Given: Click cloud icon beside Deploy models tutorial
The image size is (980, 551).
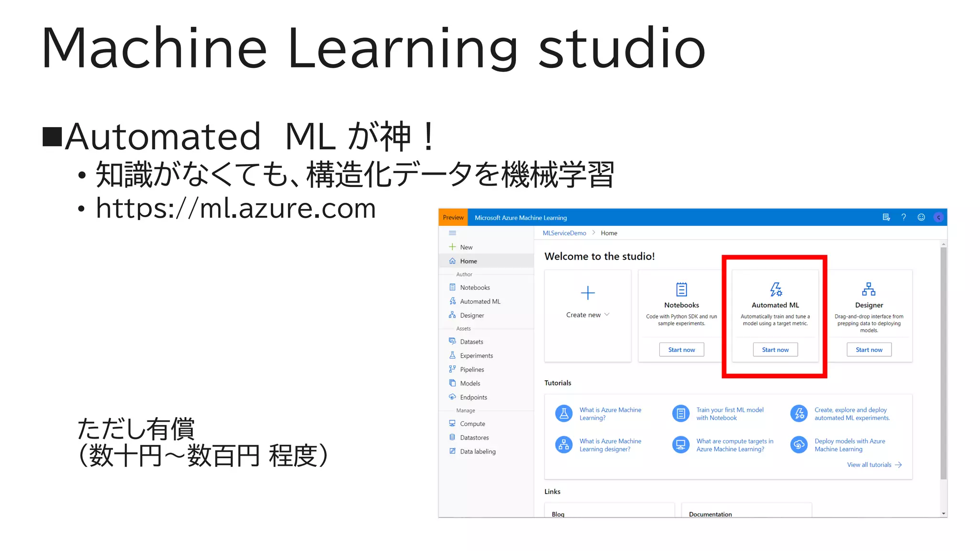Looking at the screenshot, I should coord(799,445).
